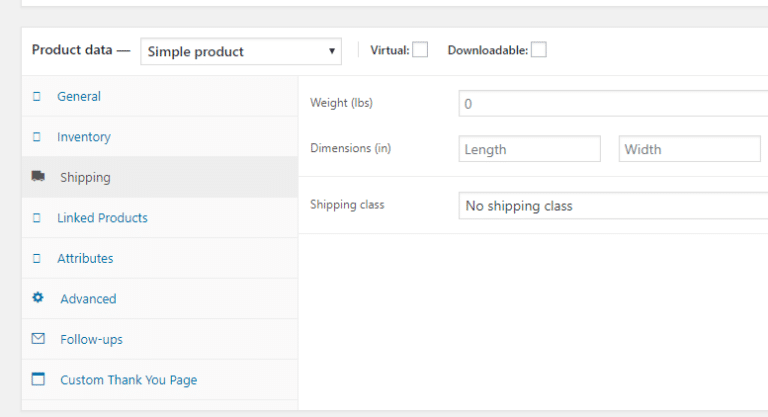Click the Shipping truck icon

click(x=38, y=177)
